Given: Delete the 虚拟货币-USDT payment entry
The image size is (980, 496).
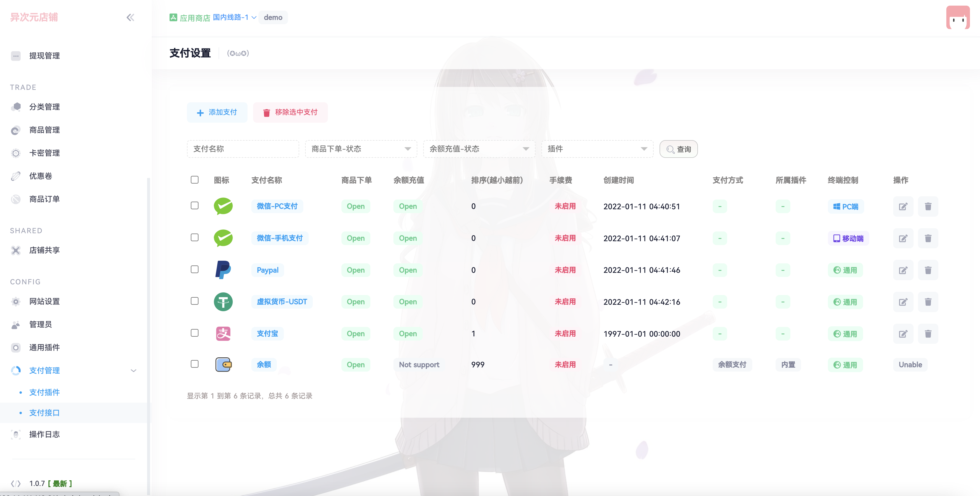Looking at the screenshot, I should [x=928, y=302].
